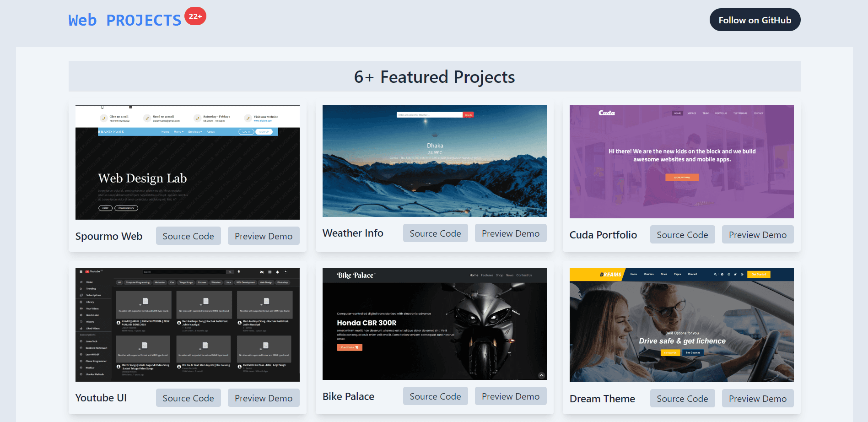Select the microphone voice search icon in Youtube UI
The image size is (868, 422).
tap(239, 271)
